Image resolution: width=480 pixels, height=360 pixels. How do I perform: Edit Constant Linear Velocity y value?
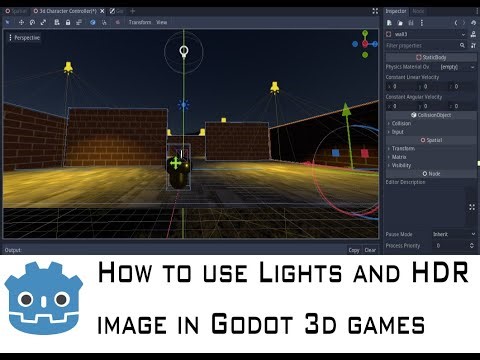point(432,86)
